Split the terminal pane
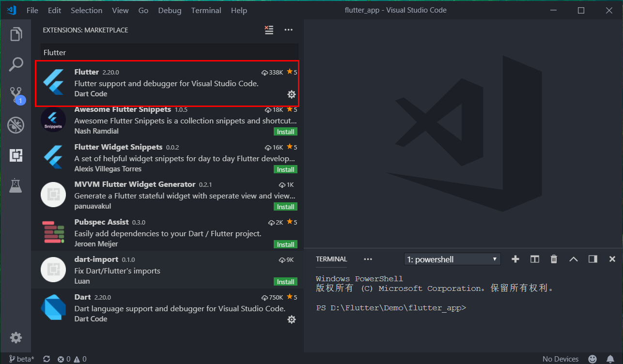Viewport: 623px width, 364px height. (535, 259)
